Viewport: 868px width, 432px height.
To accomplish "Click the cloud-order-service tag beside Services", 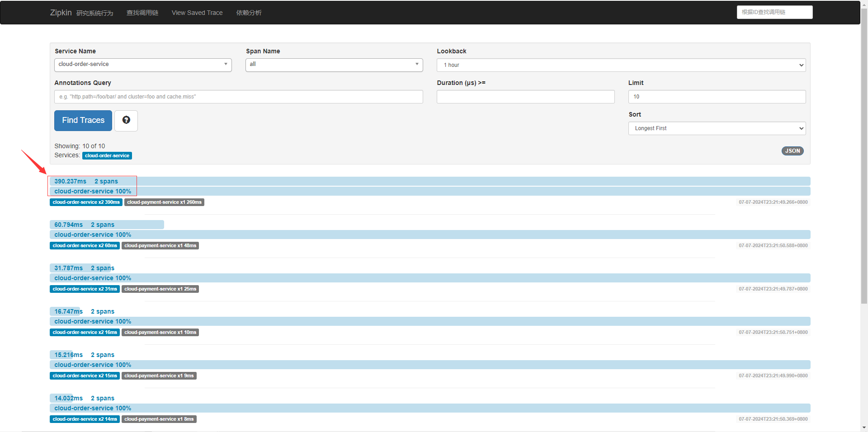I will pos(107,155).
